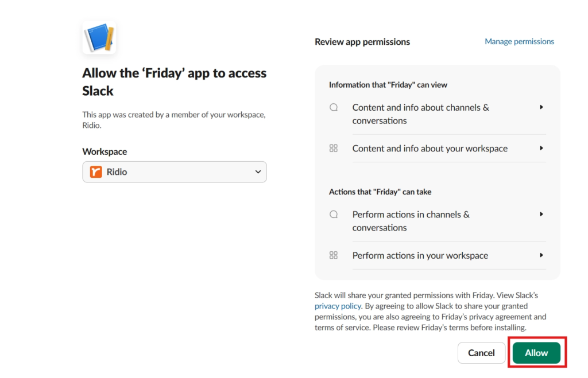Image resolution: width=588 pixels, height=378 pixels.
Task: Click the speech bubble icon beside channels info permission
Action: click(x=334, y=107)
